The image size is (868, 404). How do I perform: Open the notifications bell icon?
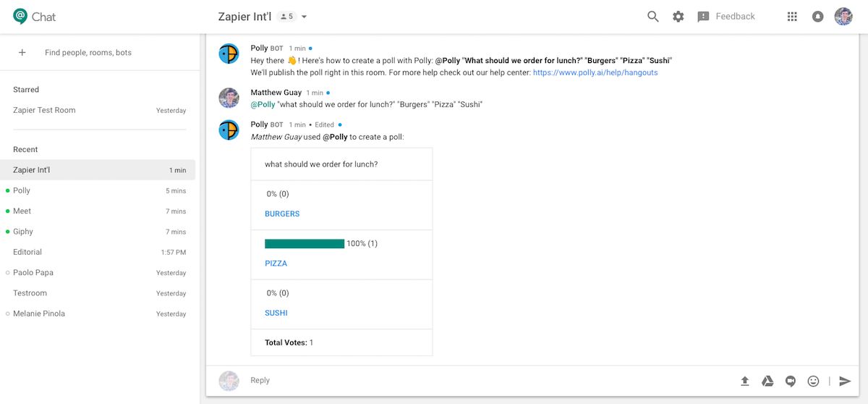pos(817,17)
